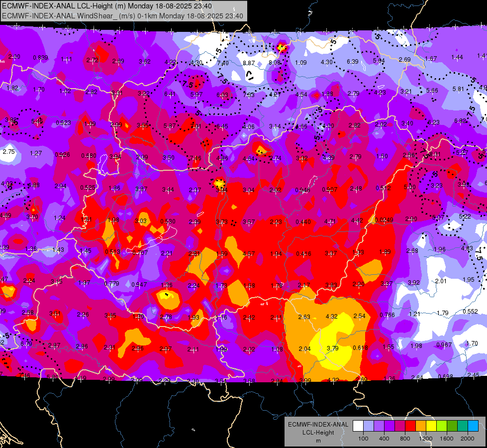Click the wind shear value 5.22

point(465,216)
